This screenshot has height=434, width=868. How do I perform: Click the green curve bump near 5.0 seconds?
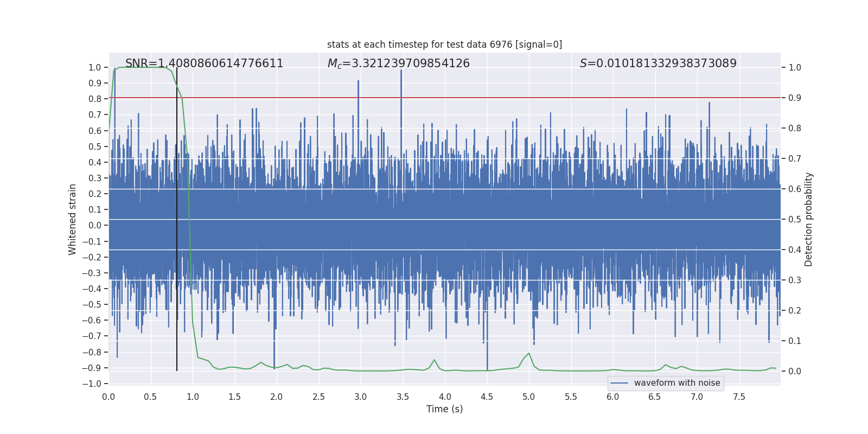coord(528,354)
